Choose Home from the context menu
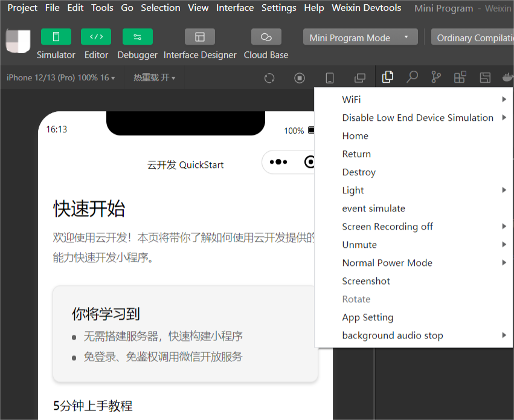The width and height of the screenshot is (514, 420). tap(414, 136)
